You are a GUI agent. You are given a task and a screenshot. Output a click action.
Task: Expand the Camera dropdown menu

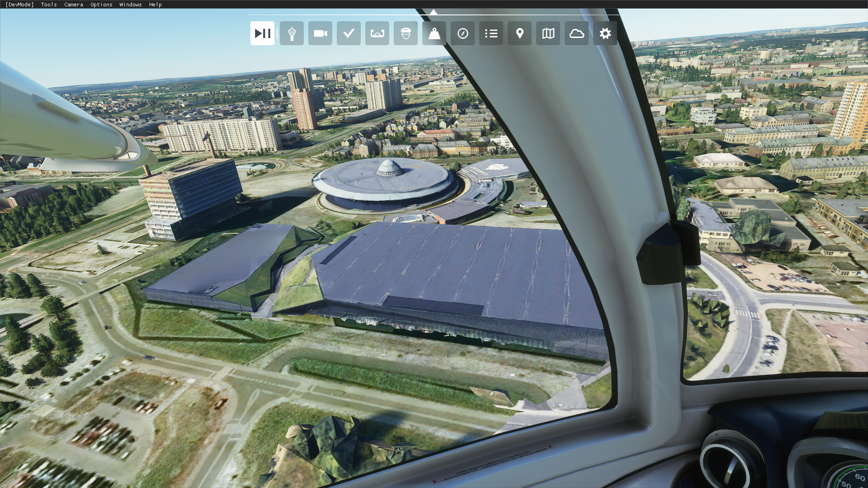pos(74,5)
